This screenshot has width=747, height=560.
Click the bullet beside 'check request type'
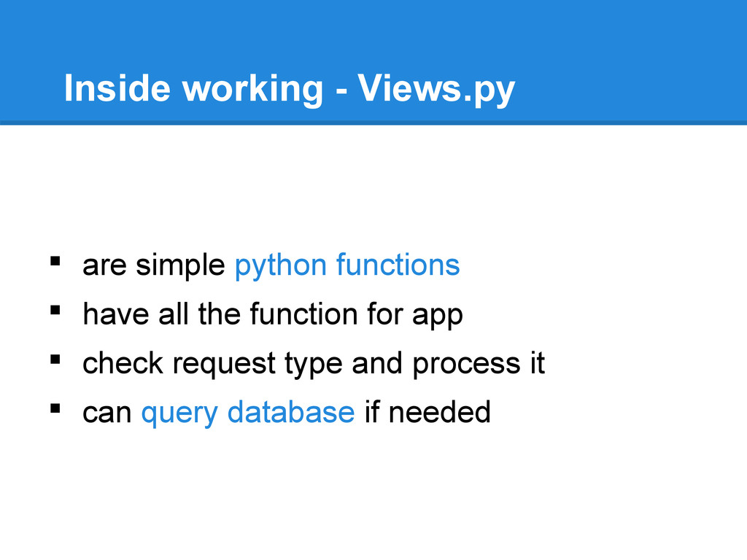pos(55,359)
